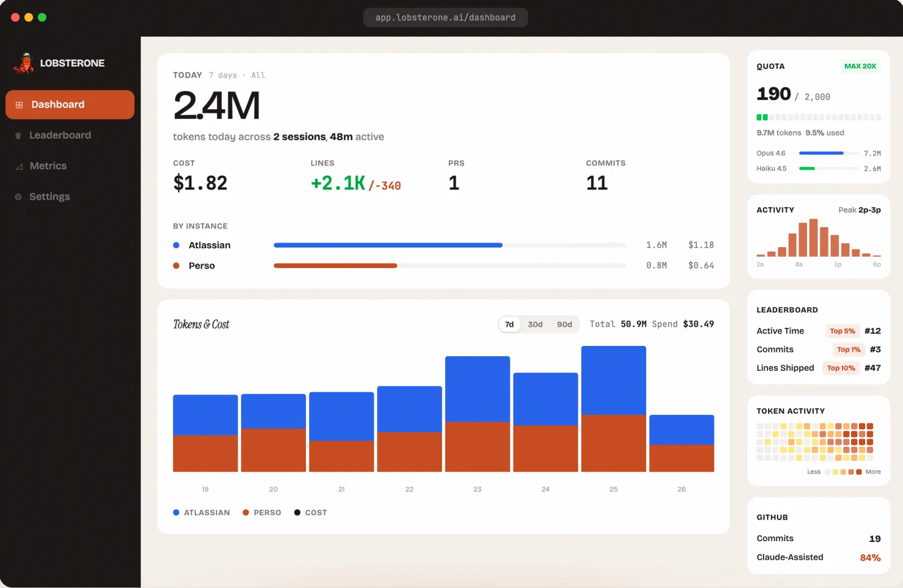Click the Settings gear icon
This screenshot has width=903, height=588.
click(x=18, y=197)
